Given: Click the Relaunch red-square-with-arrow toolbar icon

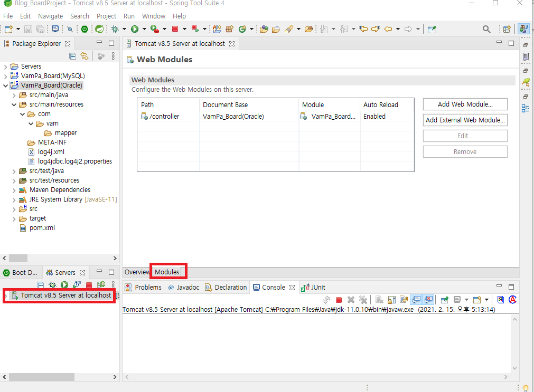Looking at the screenshot, I should click(x=195, y=29).
